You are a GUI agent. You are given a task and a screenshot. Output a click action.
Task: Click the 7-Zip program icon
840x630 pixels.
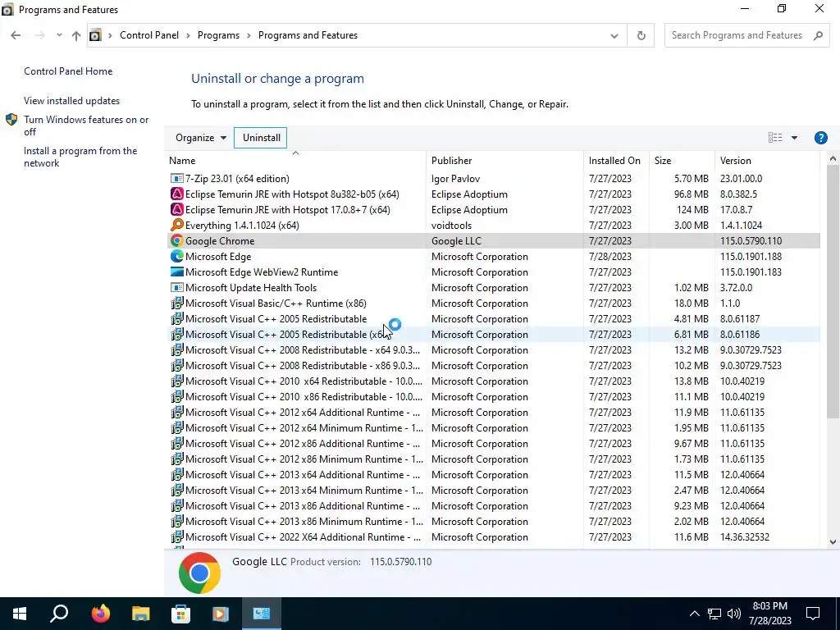point(177,178)
